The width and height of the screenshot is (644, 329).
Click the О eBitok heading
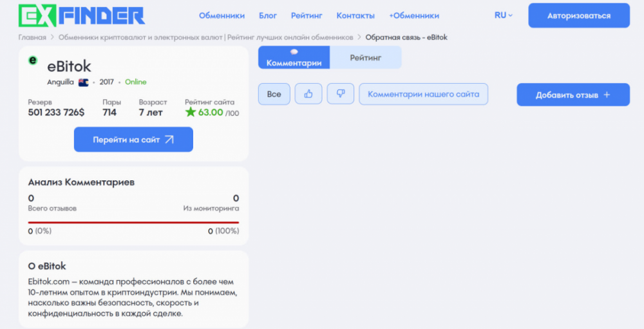tap(47, 266)
